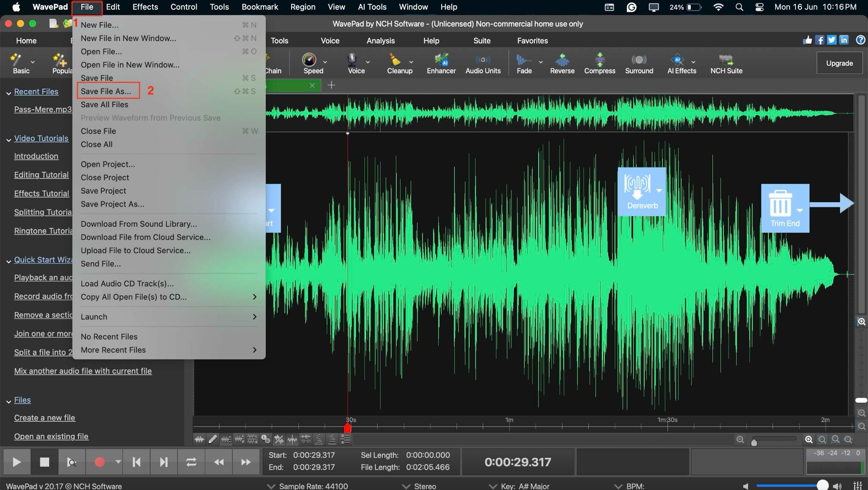Start playback with the Play button
The image size is (868, 490).
pyautogui.click(x=17, y=462)
